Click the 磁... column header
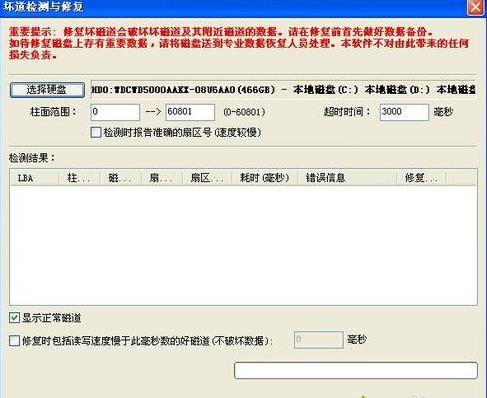This screenshot has width=487, height=398. (x=121, y=178)
